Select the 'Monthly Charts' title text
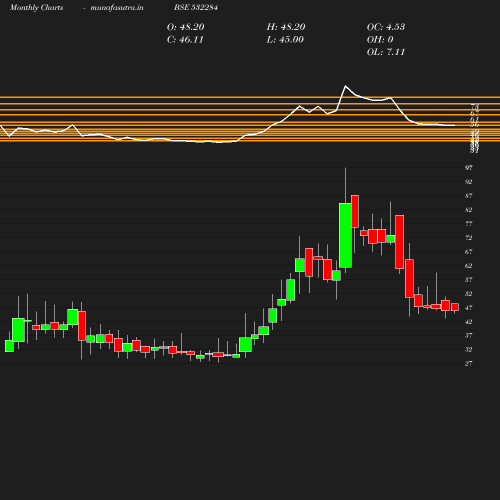The height and width of the screenshot is (500, 500). coord(36,7)
